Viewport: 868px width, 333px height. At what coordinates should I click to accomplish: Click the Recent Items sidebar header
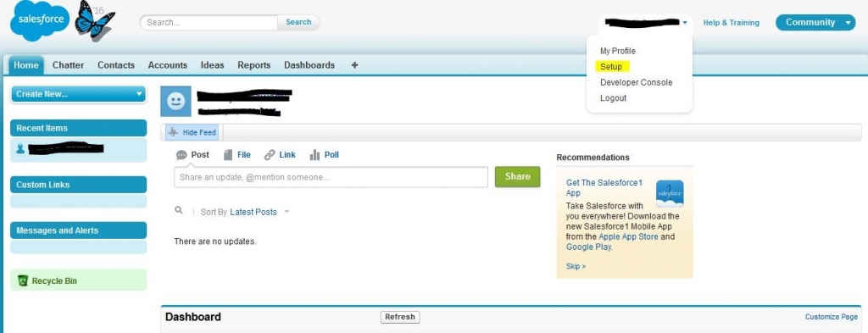coord(78,128)
